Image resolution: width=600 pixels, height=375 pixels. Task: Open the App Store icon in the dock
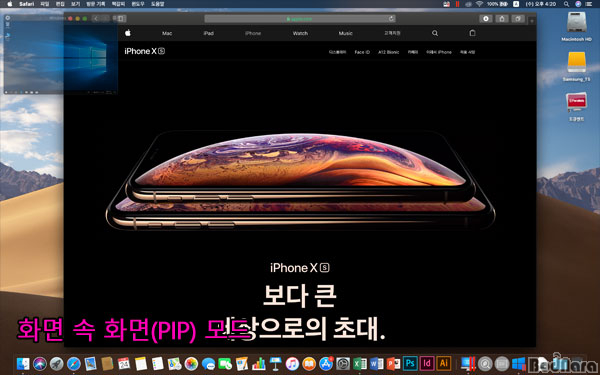coord(326,363)
